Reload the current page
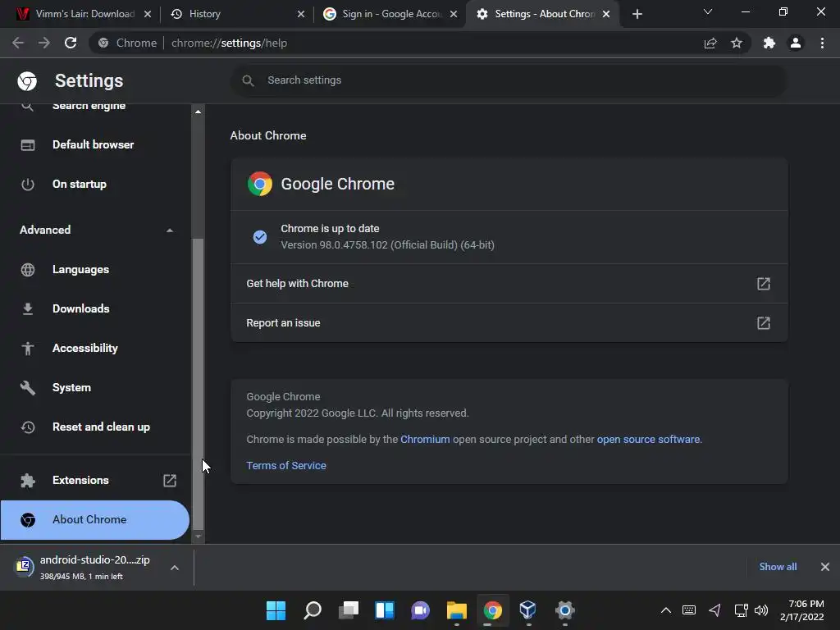 click(71, 43)
